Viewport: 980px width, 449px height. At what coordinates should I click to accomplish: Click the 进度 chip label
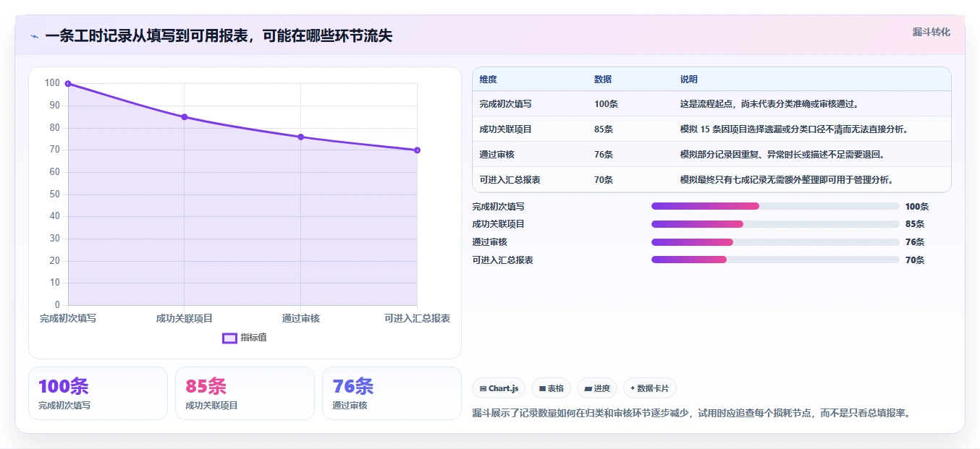(601, 388)
